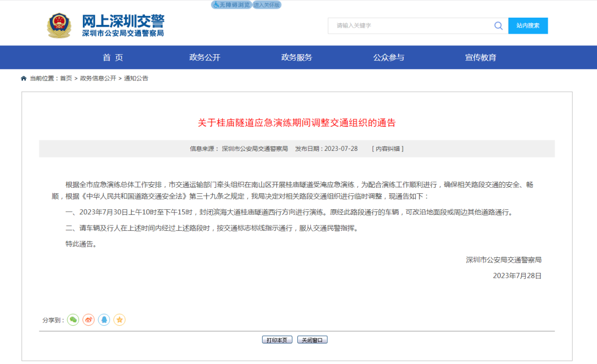Screen dimensions: 597x364
Task: Click the police badge emblem logo
Action: (59, 25)
